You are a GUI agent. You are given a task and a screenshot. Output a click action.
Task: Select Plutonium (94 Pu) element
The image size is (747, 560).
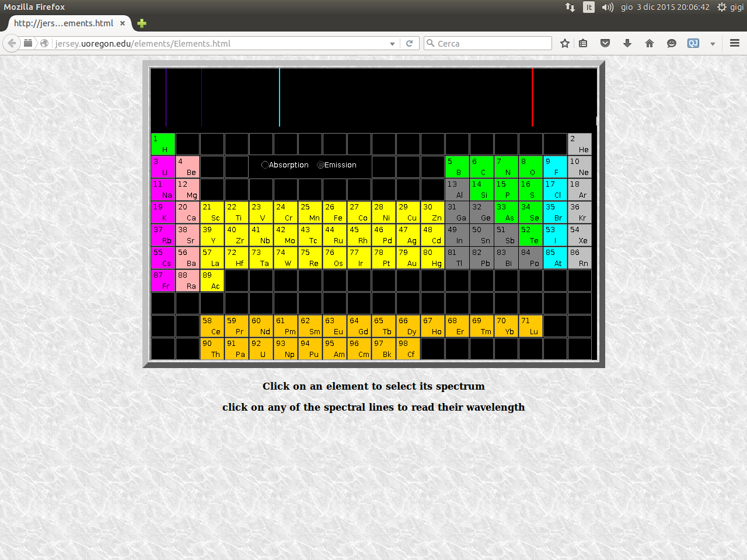[310, 349]
